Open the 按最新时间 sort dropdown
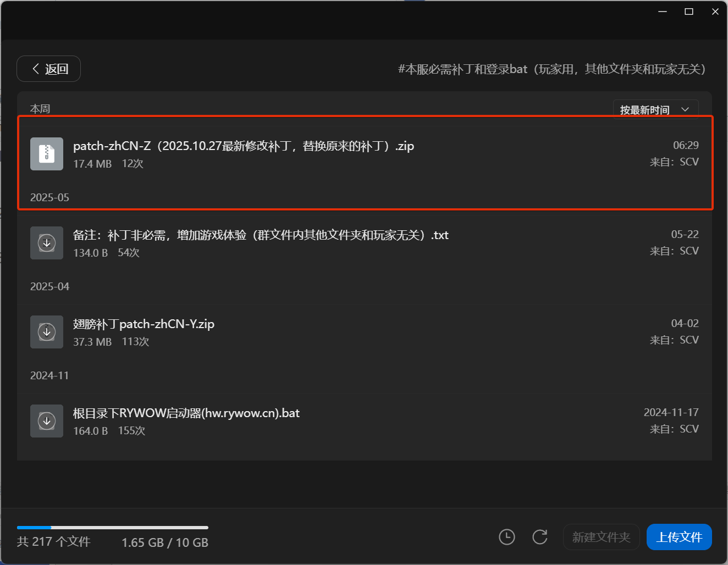Viewport: 728px width, 565px height. click(645, 110)
